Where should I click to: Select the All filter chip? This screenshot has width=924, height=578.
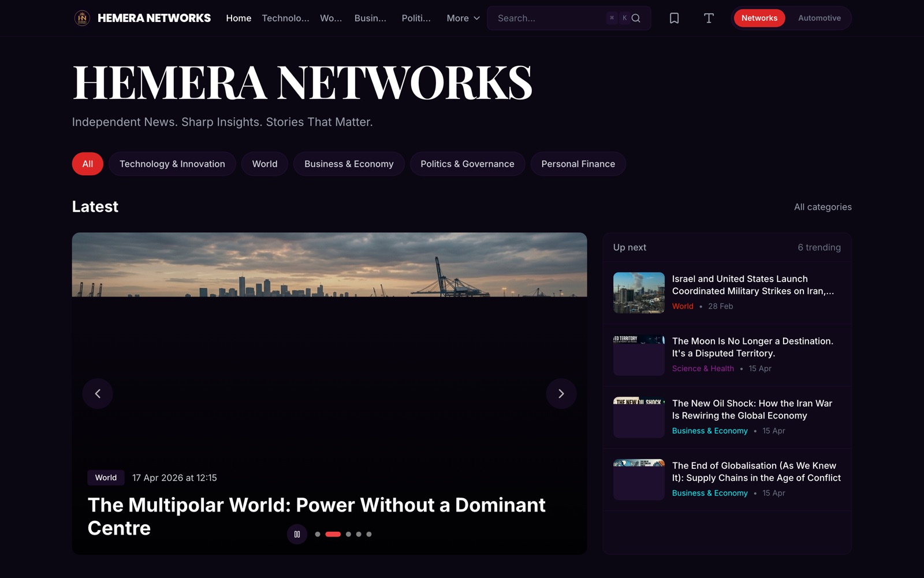point(88,164)
